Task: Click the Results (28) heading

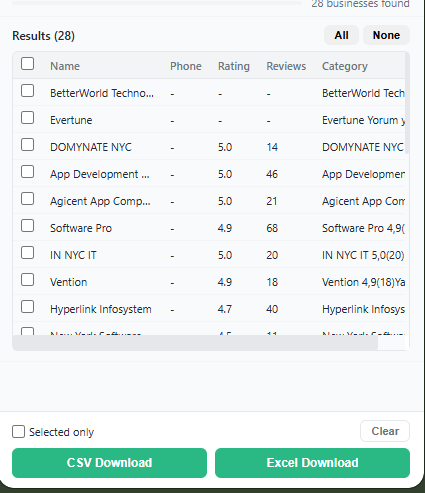Action: [43, 36]
